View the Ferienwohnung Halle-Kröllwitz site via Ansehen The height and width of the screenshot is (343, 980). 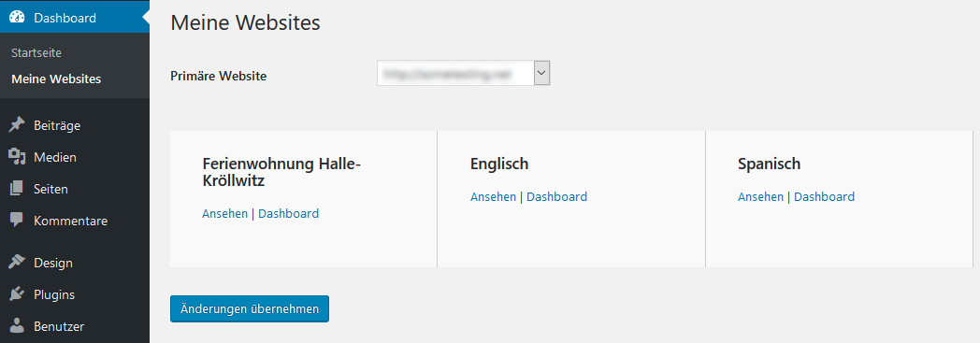pyautogui.click(x=225, y=214)
